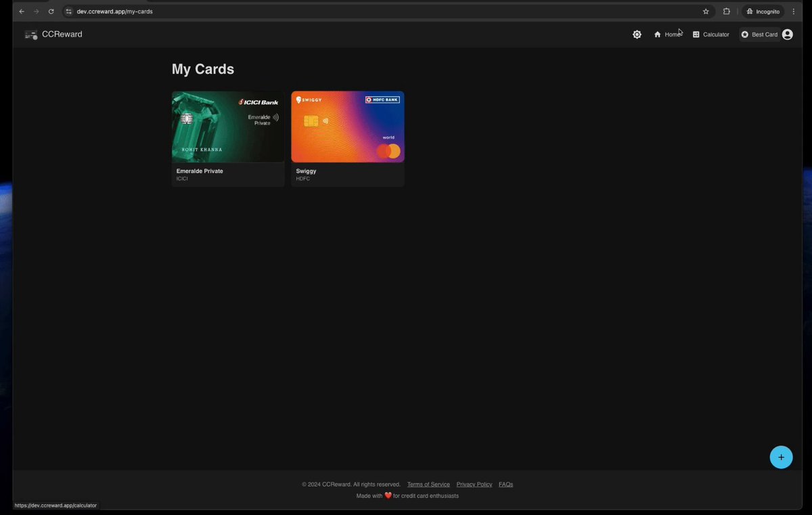Open the browser extensions puzzle icon

[x=727, y=12]
